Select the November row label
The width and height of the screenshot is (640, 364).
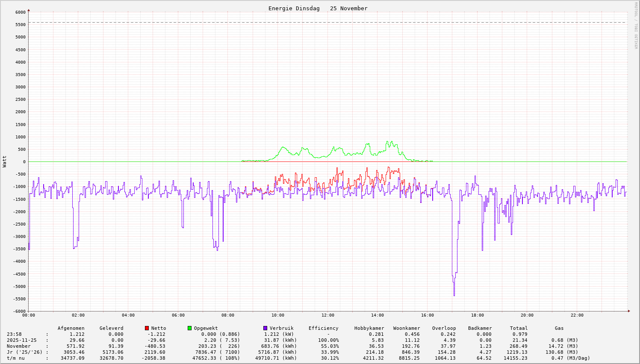(19, 346)
